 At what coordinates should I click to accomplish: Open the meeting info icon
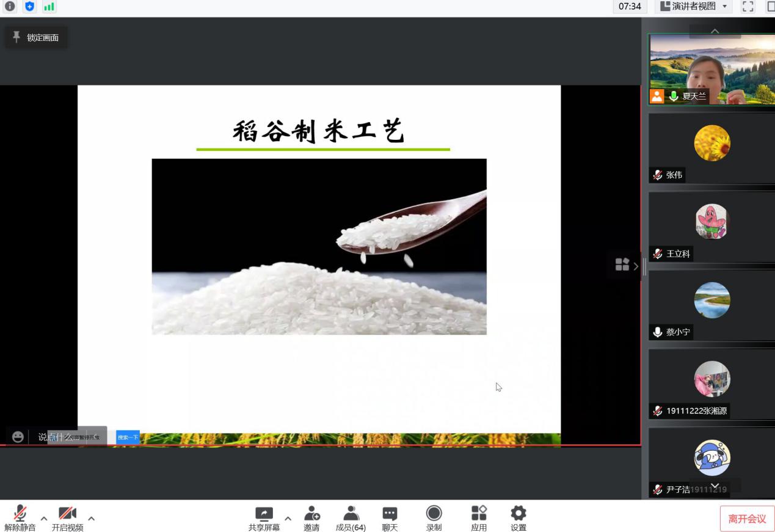click(x=10, y=7)
